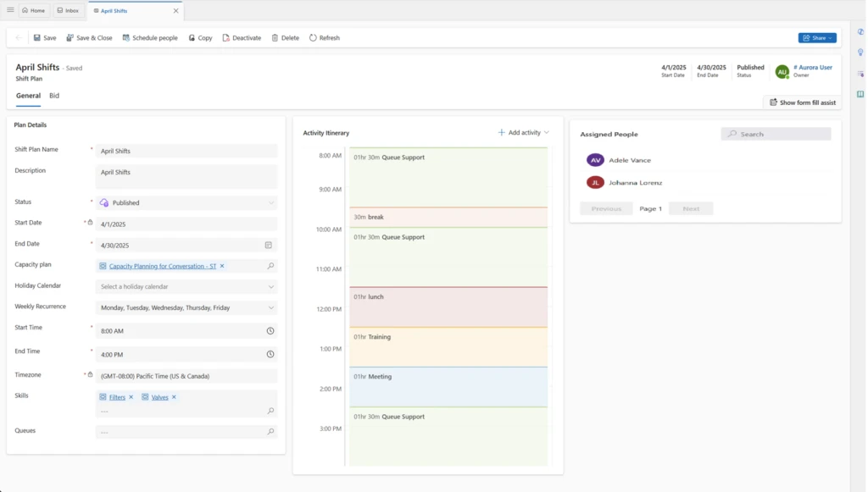
Task: Switch to the Bid tab
Action: pyautogui.click(x=53, y=96)
